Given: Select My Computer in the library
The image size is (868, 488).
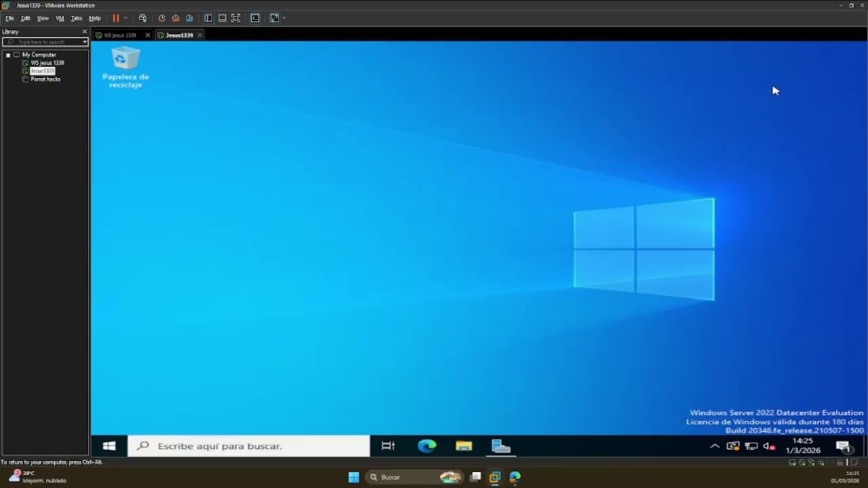Looking at the screenshot, I should tap(39, 55).
